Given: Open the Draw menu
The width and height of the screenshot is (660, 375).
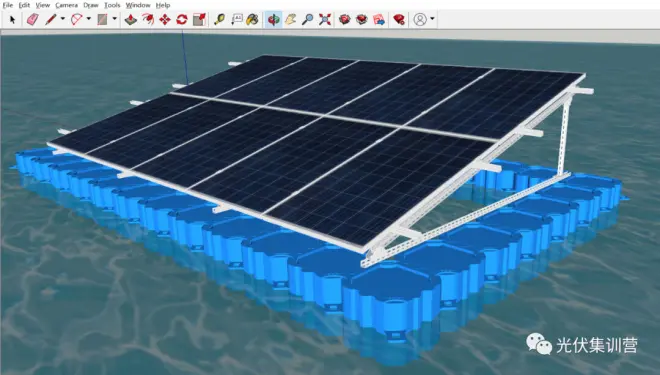Looking at the screenshot, I should pyautogui.click(x=90, y=5).
